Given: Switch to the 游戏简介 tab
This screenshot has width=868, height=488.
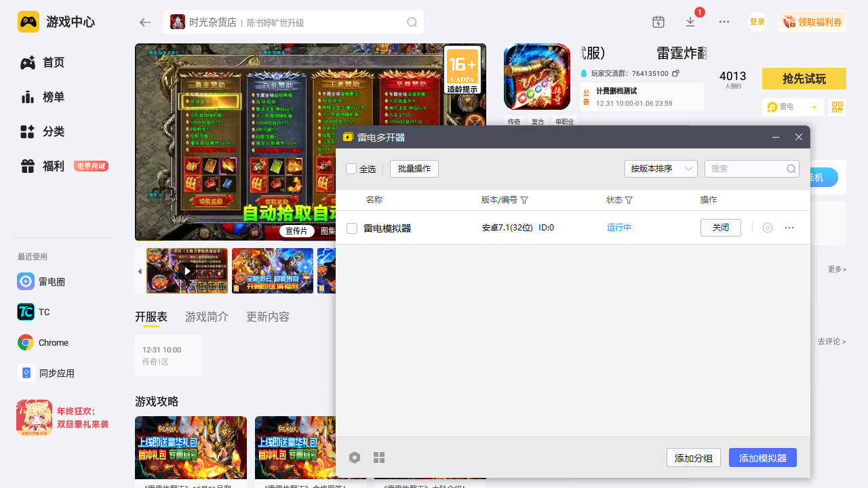Looking at the screenshot, I should tap(207, 317).
